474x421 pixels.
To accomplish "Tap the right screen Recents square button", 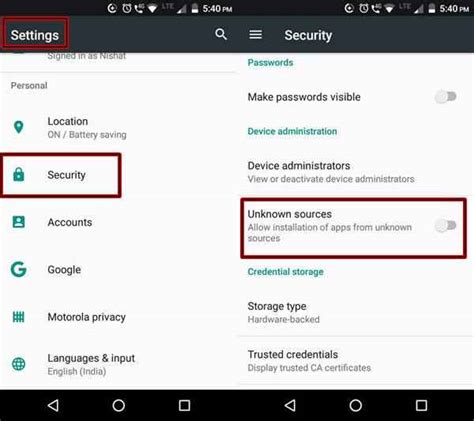I will pos(421,405).
